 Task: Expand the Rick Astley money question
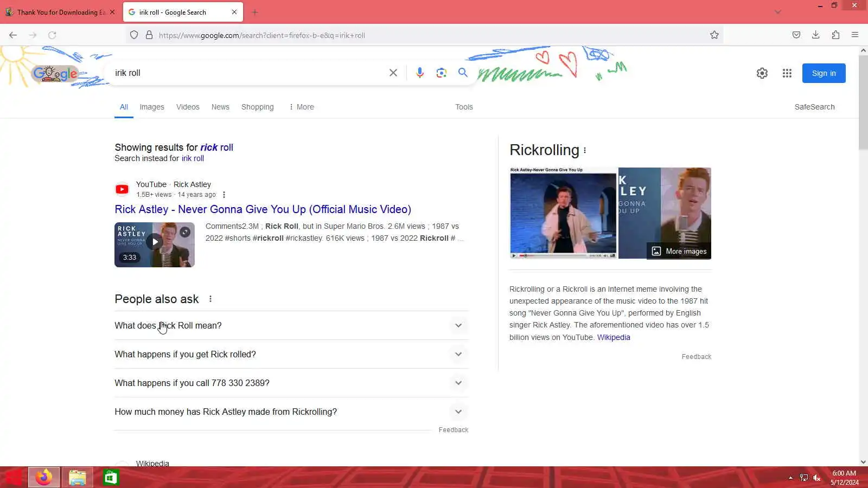[x=291, y=412]
